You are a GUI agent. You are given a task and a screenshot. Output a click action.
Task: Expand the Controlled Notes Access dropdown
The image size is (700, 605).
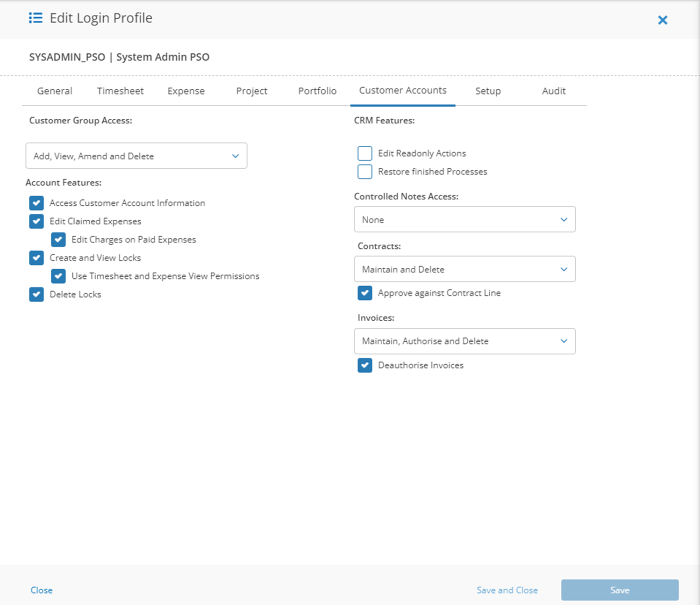[x=464, y=220]
